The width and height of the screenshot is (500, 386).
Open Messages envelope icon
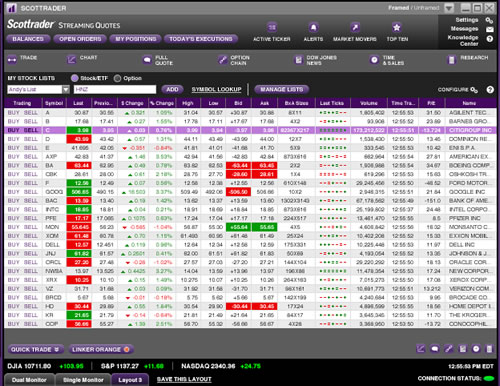point(489,29)
